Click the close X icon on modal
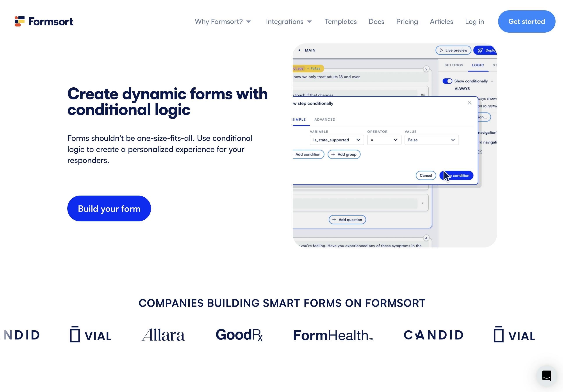563x392 pixels. pyautogui.click(x=469, y=102)
